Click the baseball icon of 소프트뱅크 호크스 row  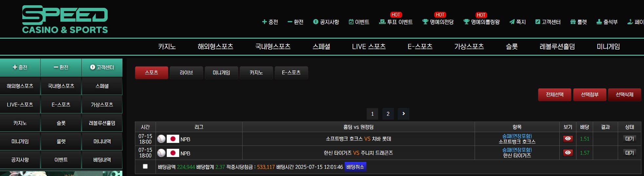(x=161, y=139)
